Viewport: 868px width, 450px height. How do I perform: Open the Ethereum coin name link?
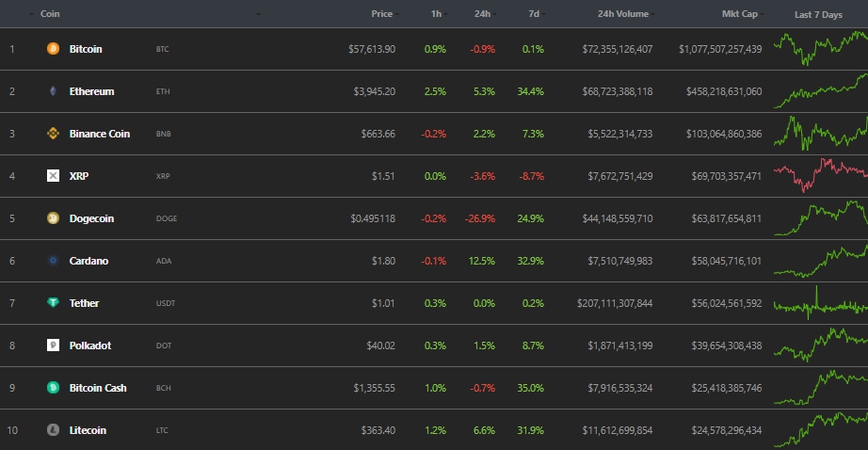click(x=91, y=91)
